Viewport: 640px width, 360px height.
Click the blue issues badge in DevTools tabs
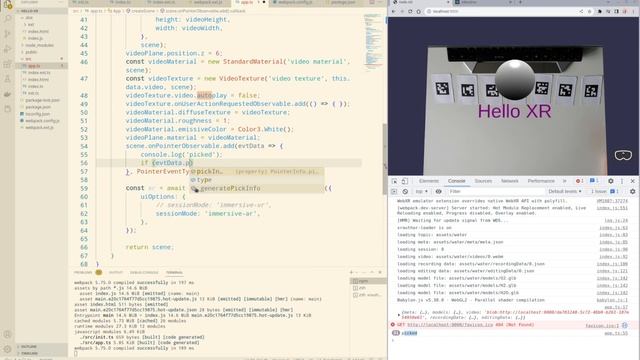click(594, 181)
